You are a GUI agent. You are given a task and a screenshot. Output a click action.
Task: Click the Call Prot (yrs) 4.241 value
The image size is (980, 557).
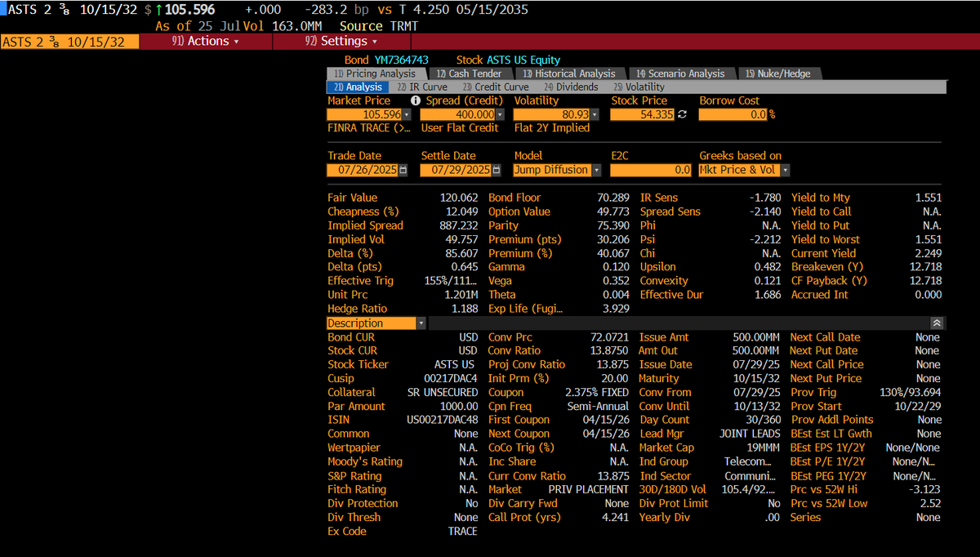tap(616, 517)
